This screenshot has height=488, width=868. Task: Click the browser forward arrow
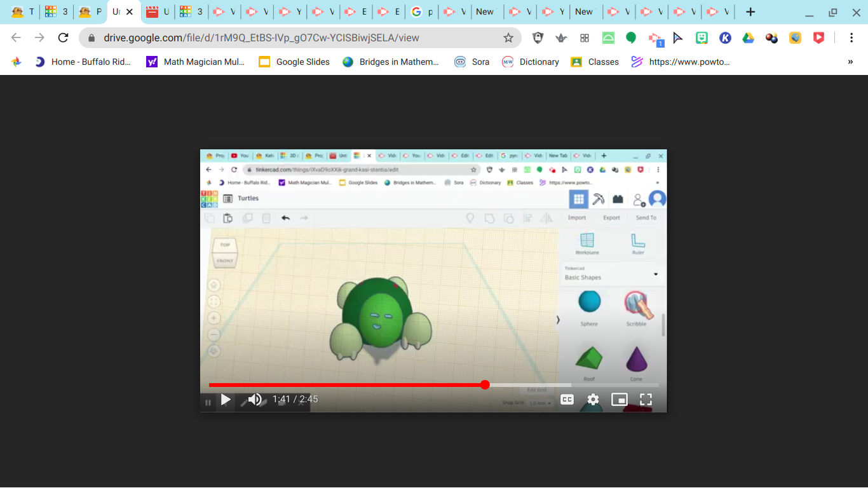point(39,37)
